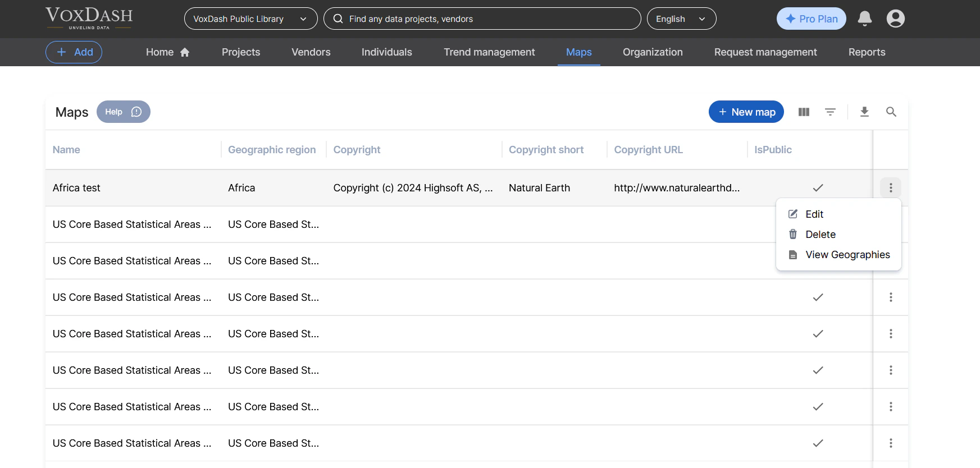Open the filter list icon
Viewport: 980px width, 468px height.
[x=830, y=112]
